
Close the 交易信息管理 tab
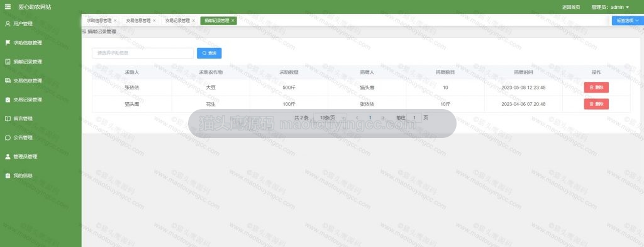pyautogui.click(x=155, y=21)
